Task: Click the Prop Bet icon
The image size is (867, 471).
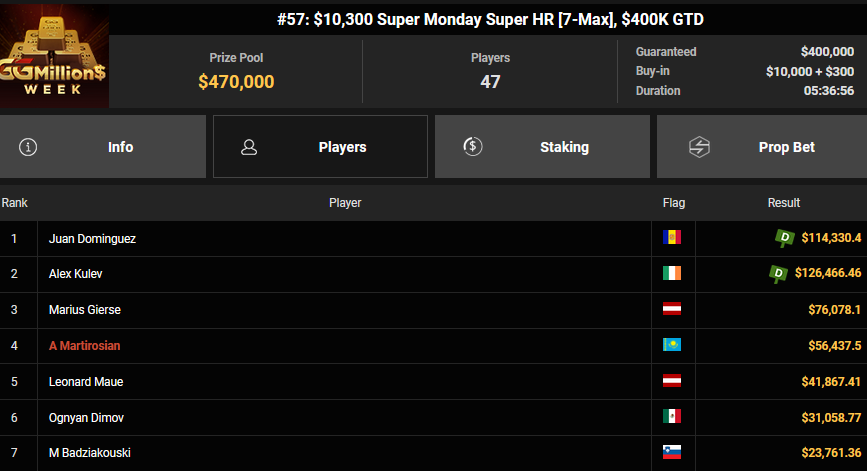Action: (699, 147)
